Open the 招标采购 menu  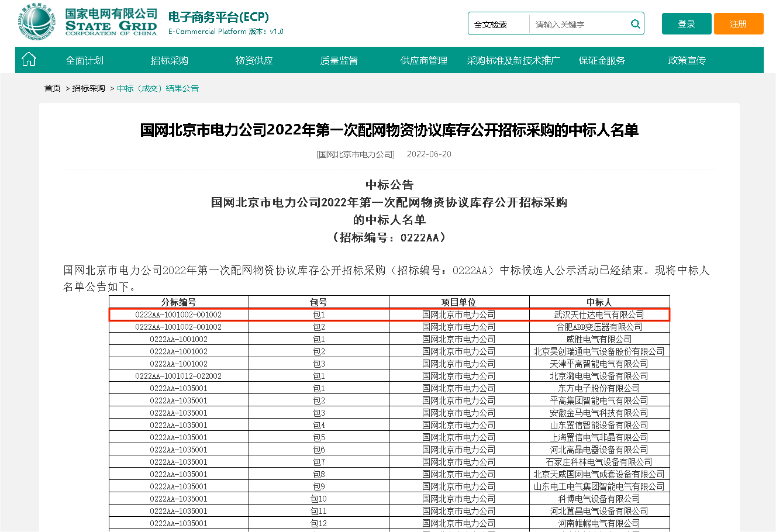169,60
